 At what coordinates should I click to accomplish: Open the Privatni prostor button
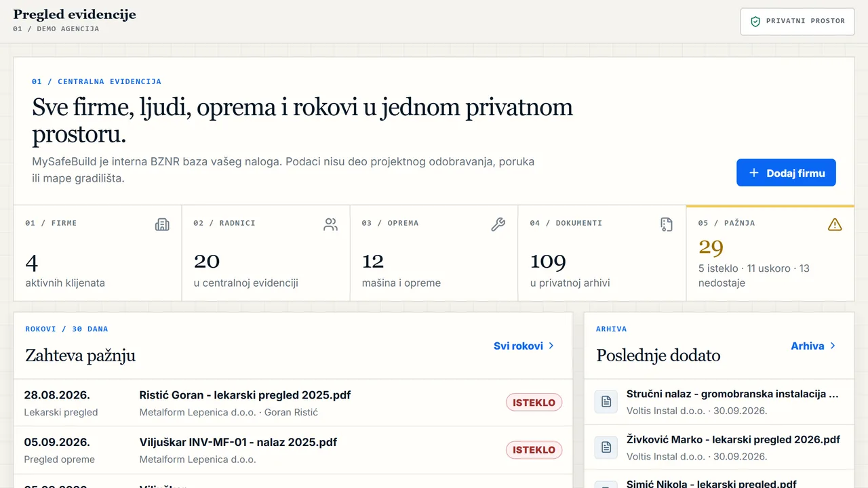797,22
